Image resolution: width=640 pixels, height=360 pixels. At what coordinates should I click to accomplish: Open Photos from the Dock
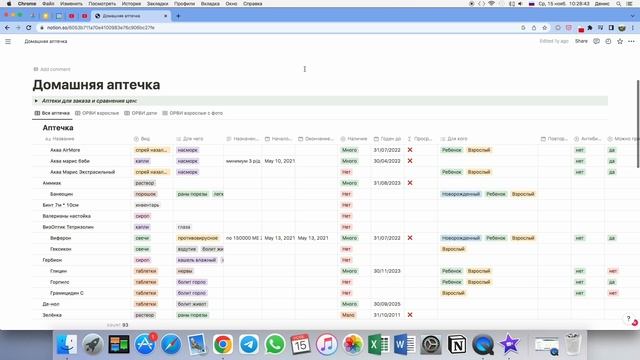pyautogui.click(x=353, y=344)
